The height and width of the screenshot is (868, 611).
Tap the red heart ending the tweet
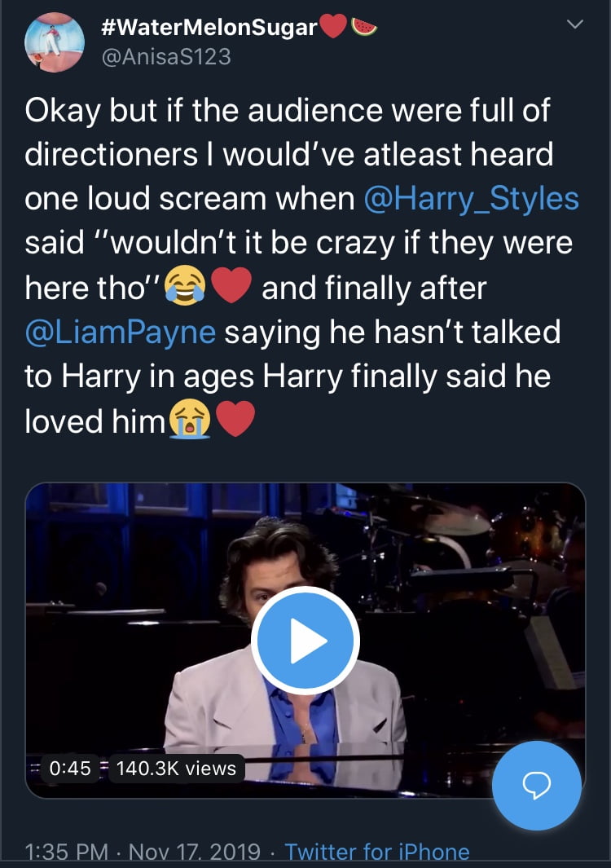pos(235,420)
